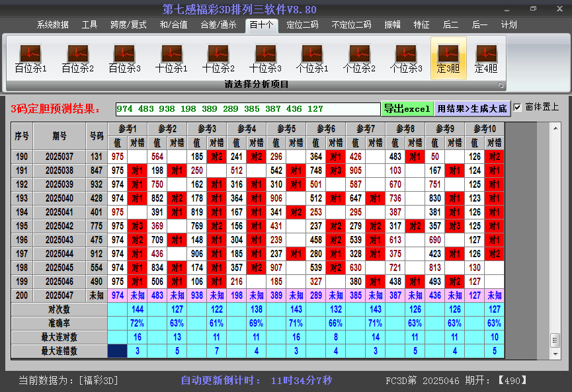The image size is (572, 392).
Task: Switch to the 跨度/复式 tab
Action: 128,25
